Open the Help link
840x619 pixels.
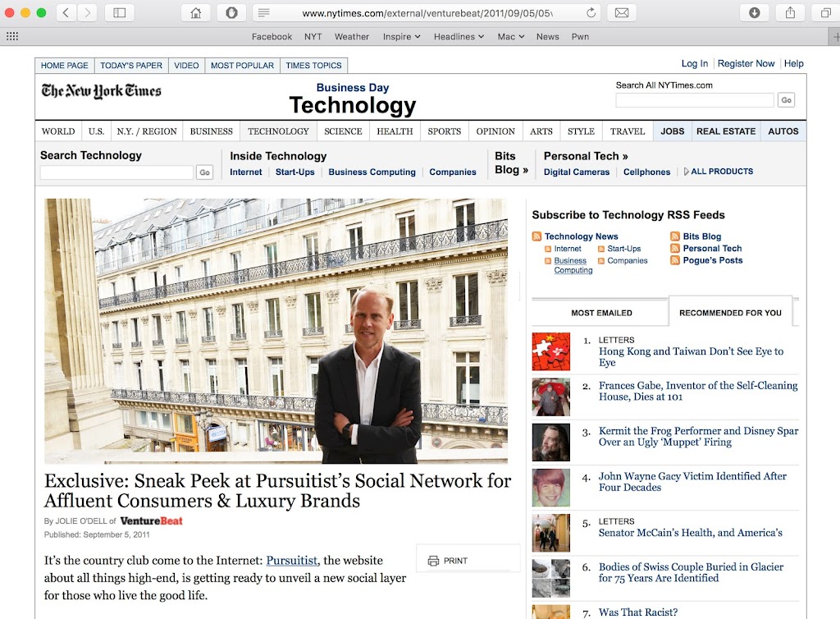[793, 63]
